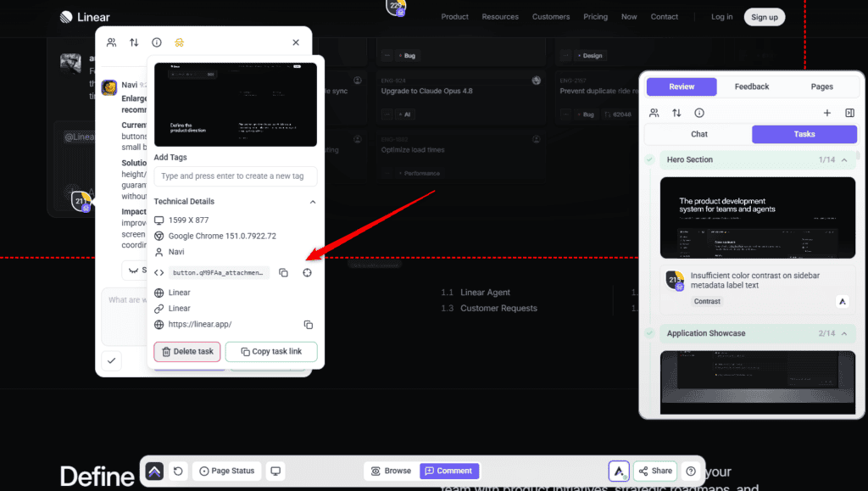Collapse the Technical Details section
868x491 pixels.
[x=313, y=202]
